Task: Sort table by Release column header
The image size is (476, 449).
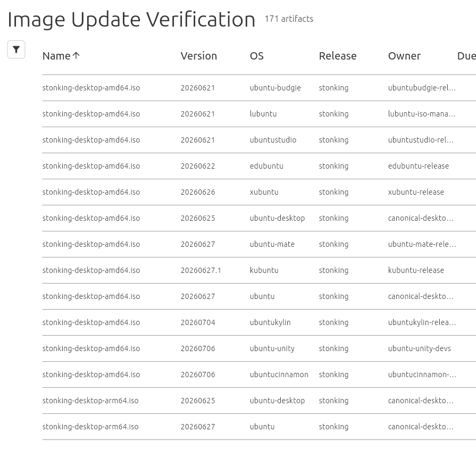Action: 338,56
